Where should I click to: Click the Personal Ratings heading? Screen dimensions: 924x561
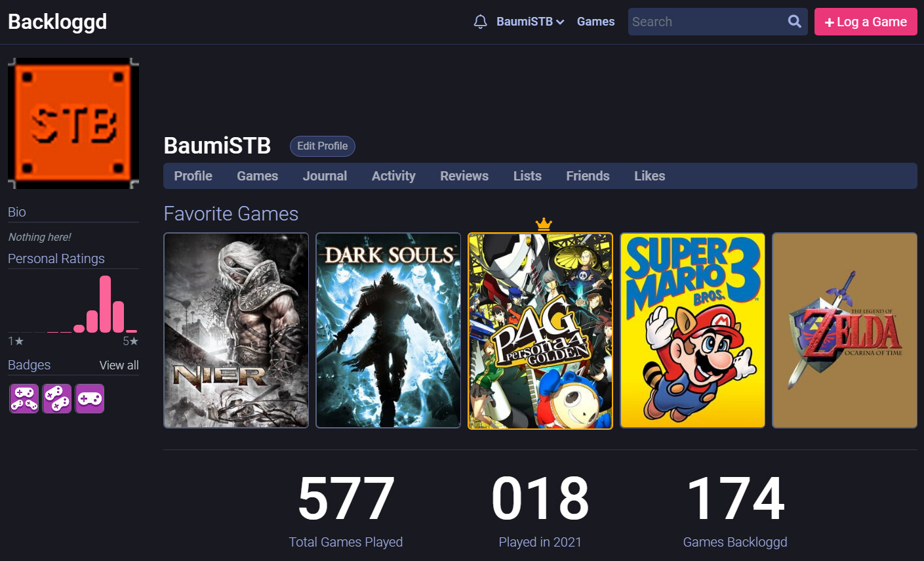pos(56,259)
